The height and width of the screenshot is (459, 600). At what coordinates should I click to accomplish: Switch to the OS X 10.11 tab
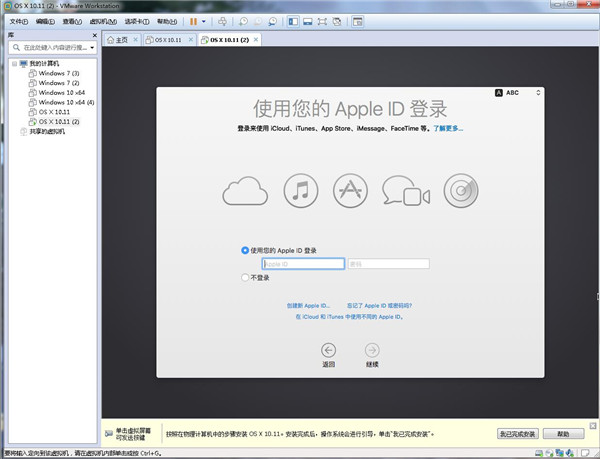coord(168,40)
